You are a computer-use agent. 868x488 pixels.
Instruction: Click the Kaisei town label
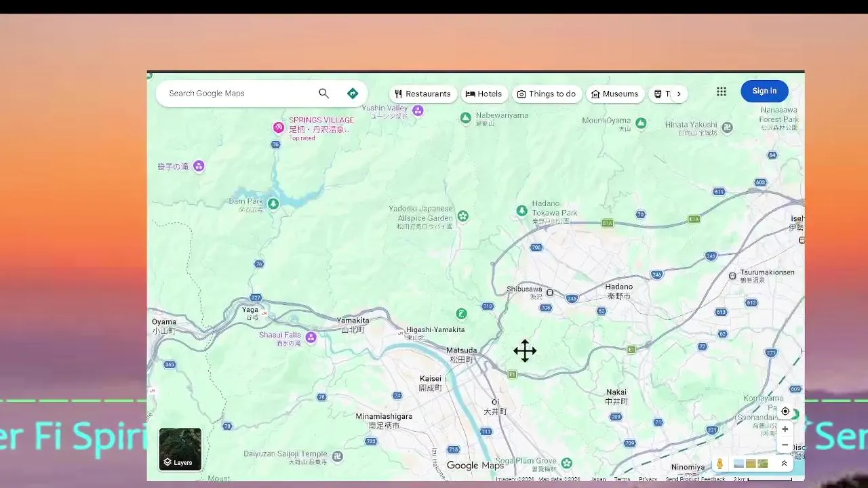coord(430,383)
